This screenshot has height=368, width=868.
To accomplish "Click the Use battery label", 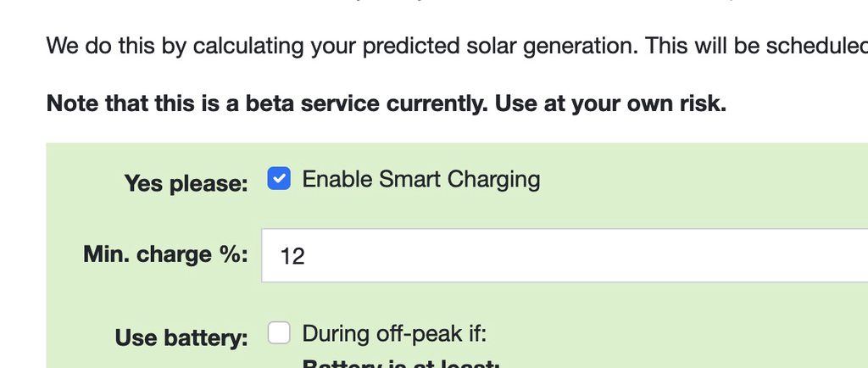I will tap(181, 337).
